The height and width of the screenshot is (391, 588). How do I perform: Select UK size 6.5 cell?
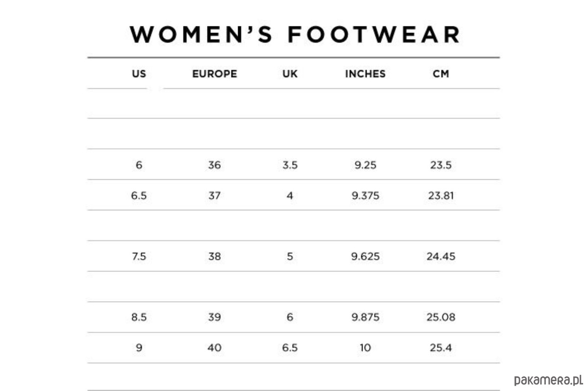coord(290,348)
